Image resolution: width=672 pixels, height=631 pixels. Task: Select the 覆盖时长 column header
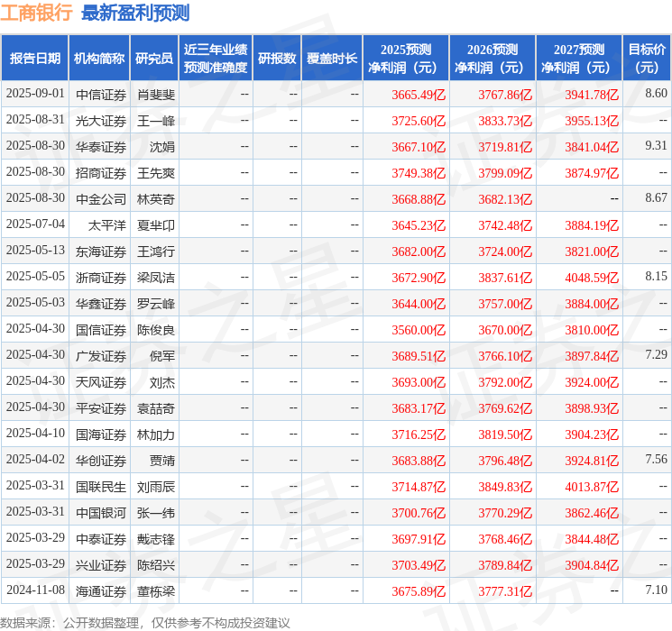point(332,59)
